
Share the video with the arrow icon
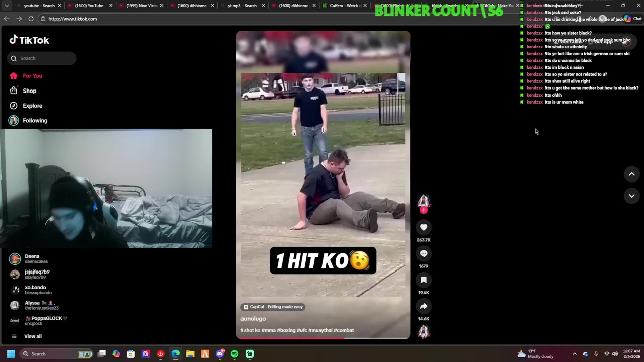tap(424, 306)
